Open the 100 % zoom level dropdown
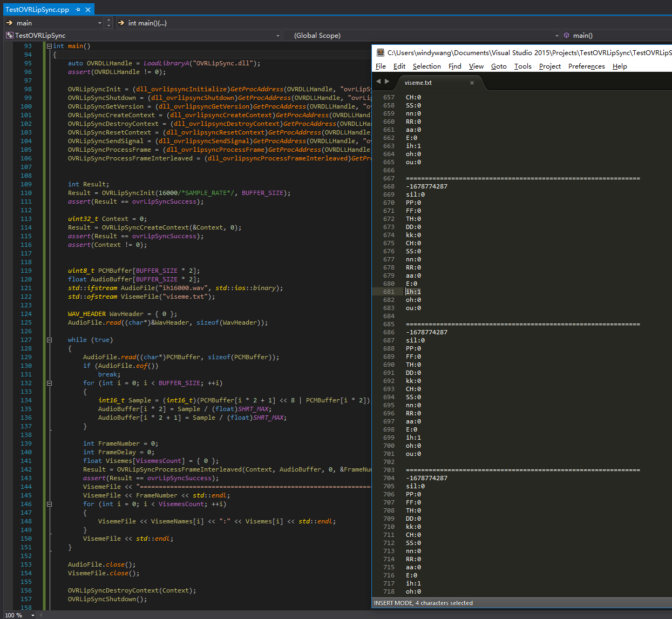The height and width of the screenshot is (619, 672). point(33,615)
